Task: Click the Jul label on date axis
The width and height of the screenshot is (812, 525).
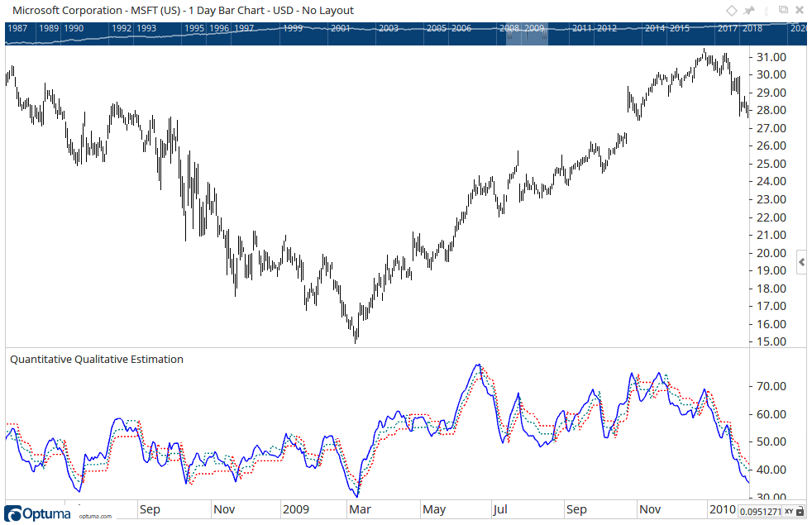Action: click(500, 509)
